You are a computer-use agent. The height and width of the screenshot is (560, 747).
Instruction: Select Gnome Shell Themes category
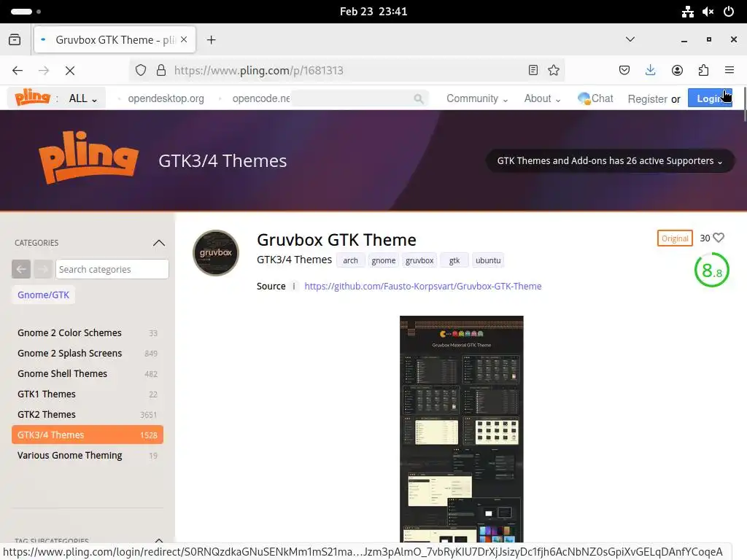click(x=88, y=374)
